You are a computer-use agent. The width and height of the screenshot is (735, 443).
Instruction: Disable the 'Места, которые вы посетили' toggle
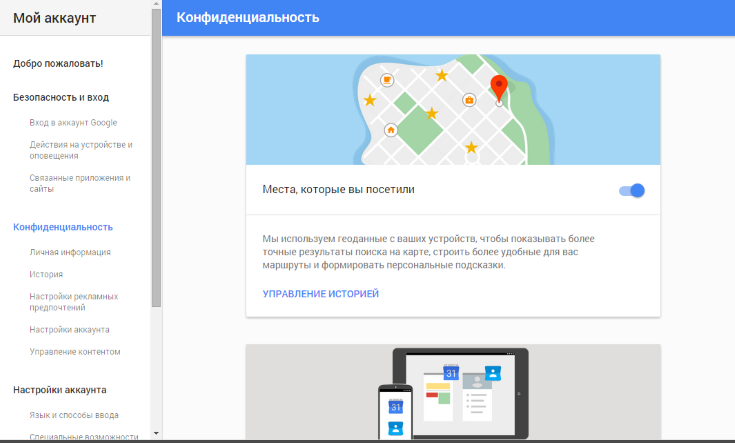click(631, 190)
